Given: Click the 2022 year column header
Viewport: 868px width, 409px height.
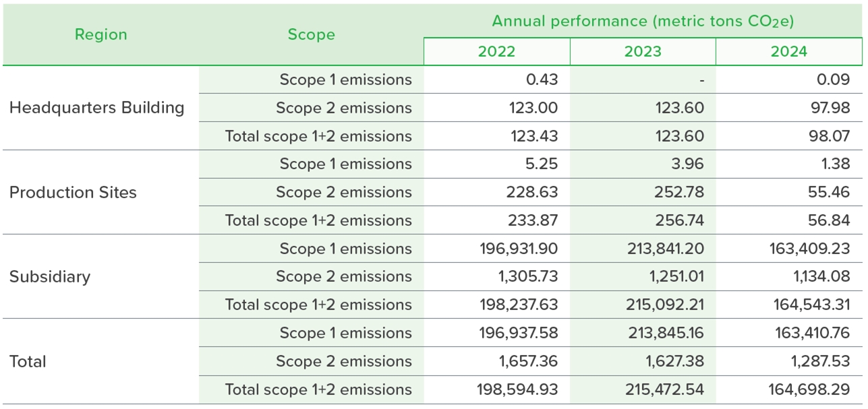Looking at the screenshot, I should (496, 52).
